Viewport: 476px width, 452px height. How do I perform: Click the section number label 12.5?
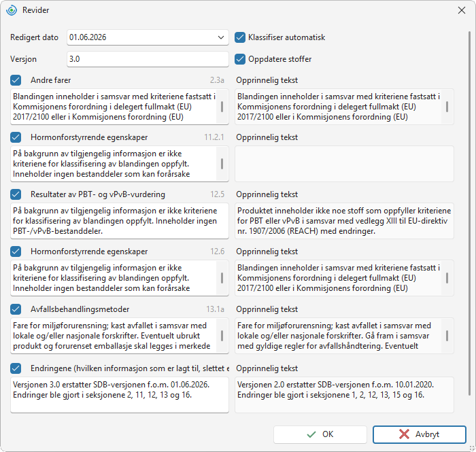pos(218,194)
